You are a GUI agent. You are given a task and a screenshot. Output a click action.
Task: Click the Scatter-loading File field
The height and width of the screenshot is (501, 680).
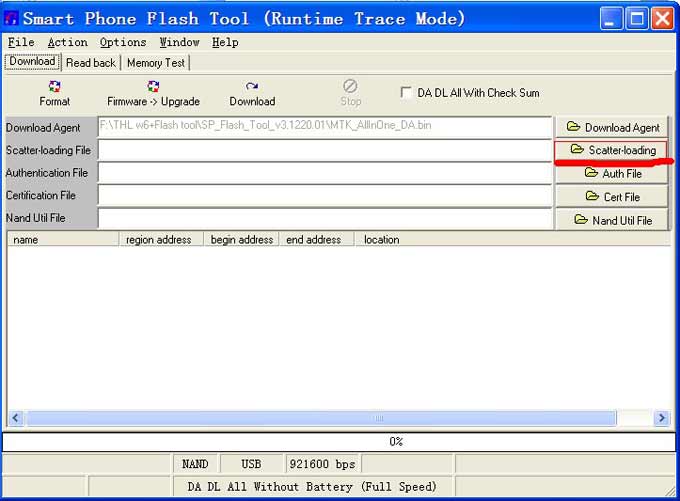coord(325,151)
